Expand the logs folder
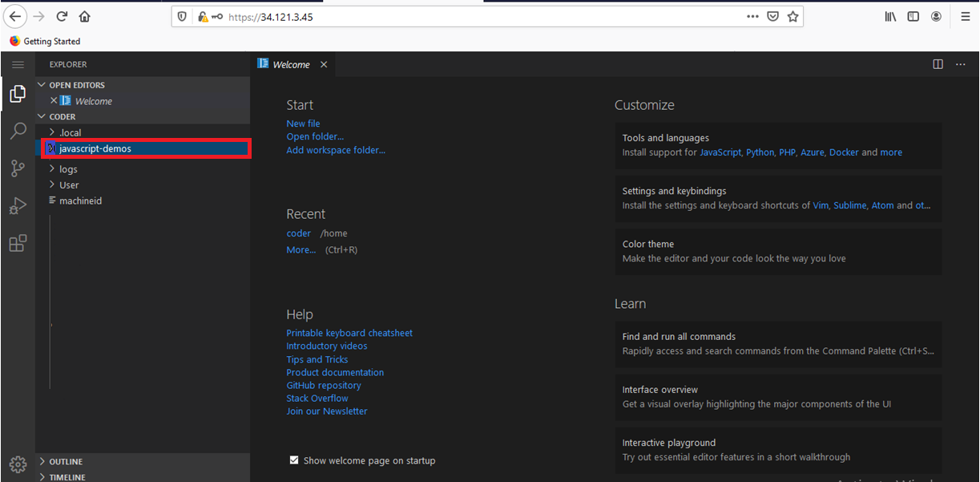The width and height of the screenshot is (980, 482). pyautogui.click(x=68, y=169)
